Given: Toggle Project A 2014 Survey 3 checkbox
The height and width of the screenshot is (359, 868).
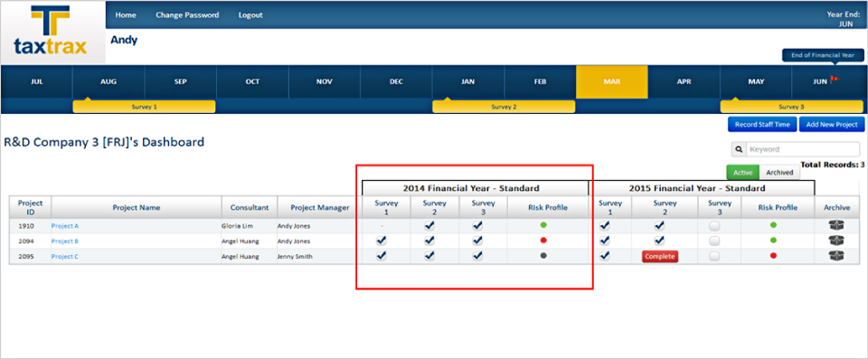Looking at the screenshot, I should coord(477,225).
